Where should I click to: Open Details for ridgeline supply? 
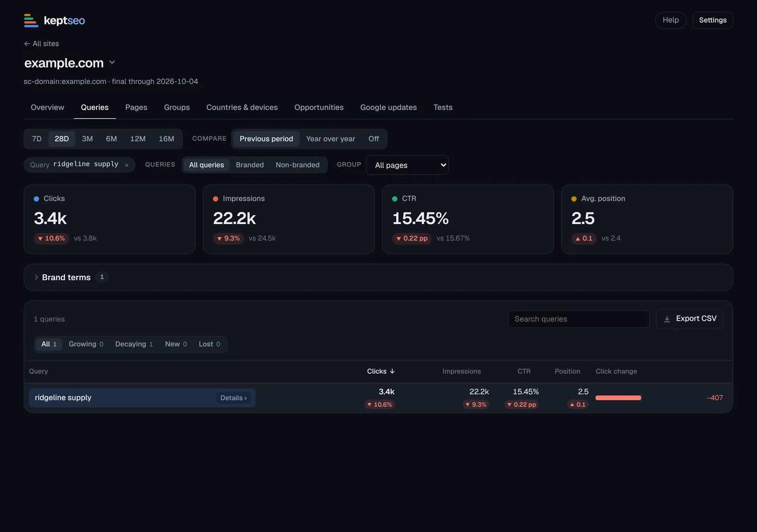tap(234, 398)
